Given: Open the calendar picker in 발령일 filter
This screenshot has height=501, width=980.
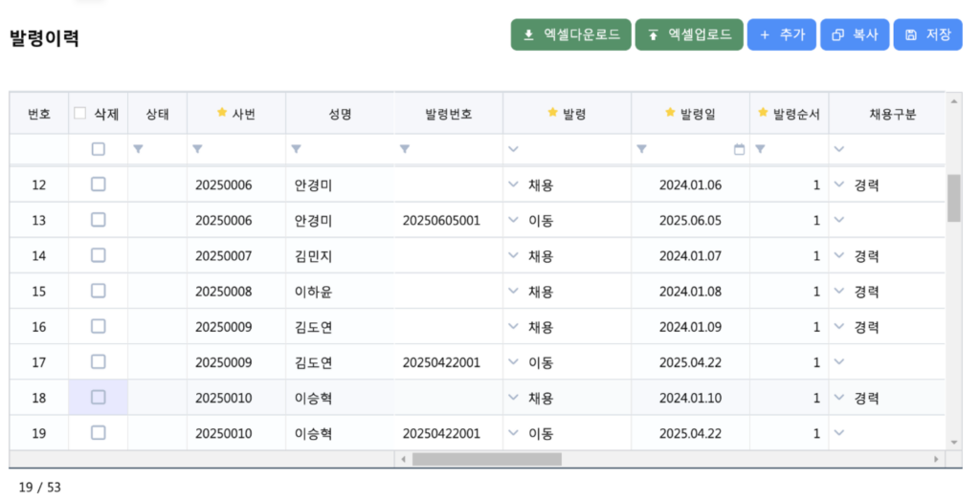Looking at the screenshot, I should click(739, 149).
